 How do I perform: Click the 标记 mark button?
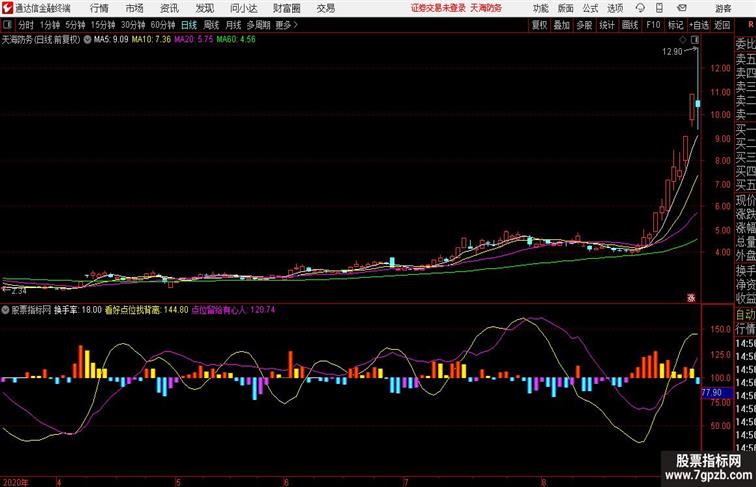675,25
